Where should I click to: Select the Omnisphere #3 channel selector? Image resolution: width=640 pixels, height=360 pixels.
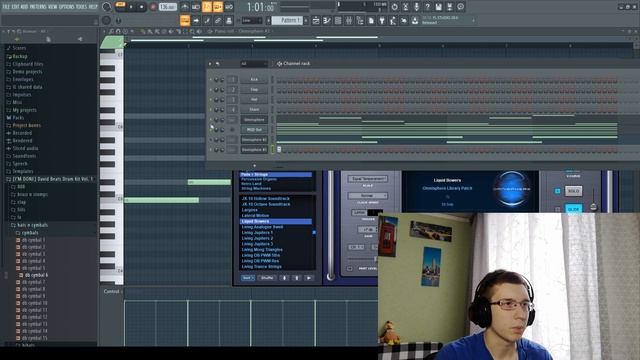pos(272,150)
